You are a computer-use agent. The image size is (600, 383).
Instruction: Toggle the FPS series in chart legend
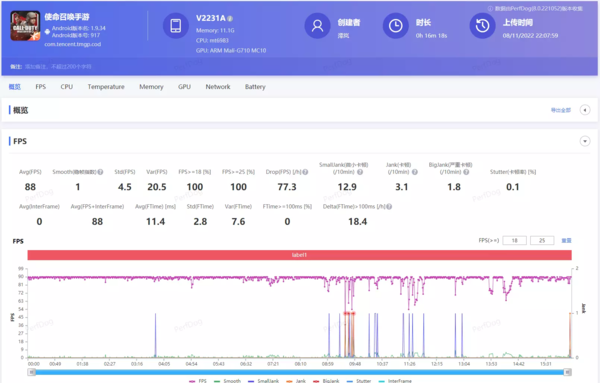pyautogui.click(x=198, y=381)
